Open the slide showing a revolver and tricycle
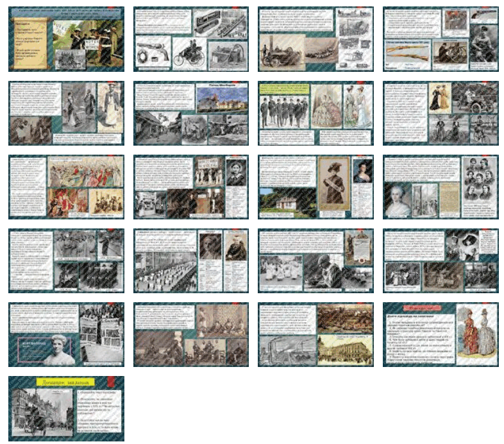This screenshot has height=444, width=504. coord(191,39)
